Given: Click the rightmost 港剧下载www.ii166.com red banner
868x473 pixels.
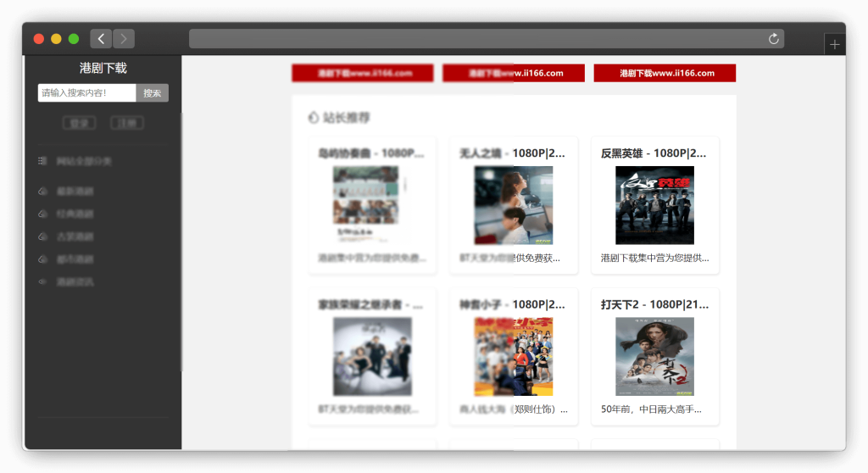Looking at the screenshot, I should (665, 74).
